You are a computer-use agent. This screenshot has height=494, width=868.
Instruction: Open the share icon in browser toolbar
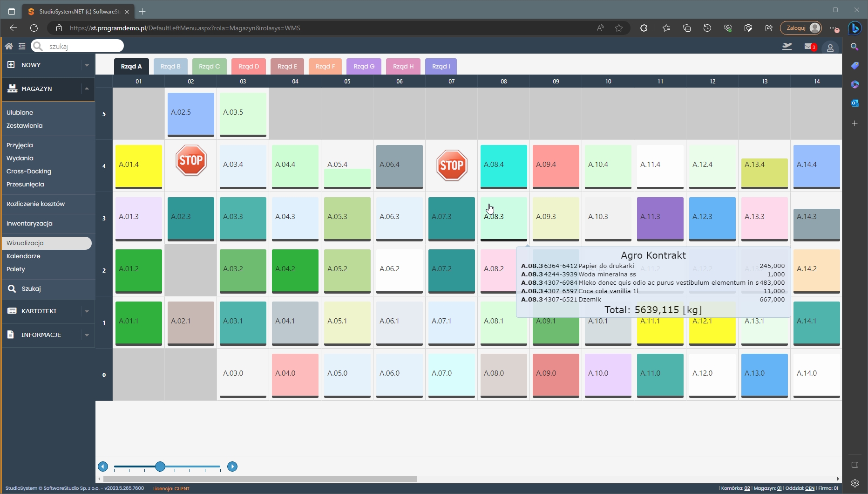tap(769, 28)
